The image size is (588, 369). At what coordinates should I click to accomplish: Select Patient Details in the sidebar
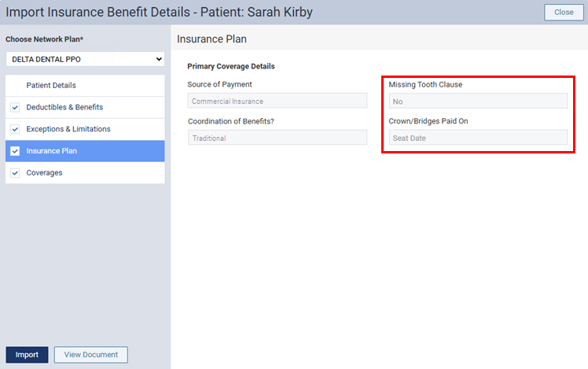click(x=51, y=85)
